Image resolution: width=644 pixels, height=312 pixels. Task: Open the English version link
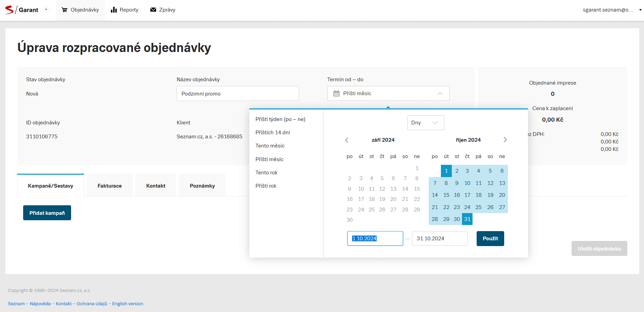click(128, 304)
